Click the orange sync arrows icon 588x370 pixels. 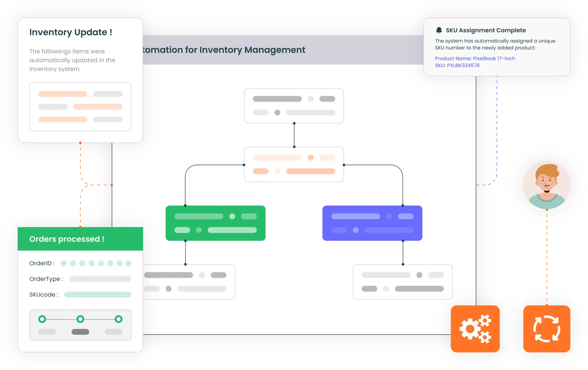coord(546,328)
